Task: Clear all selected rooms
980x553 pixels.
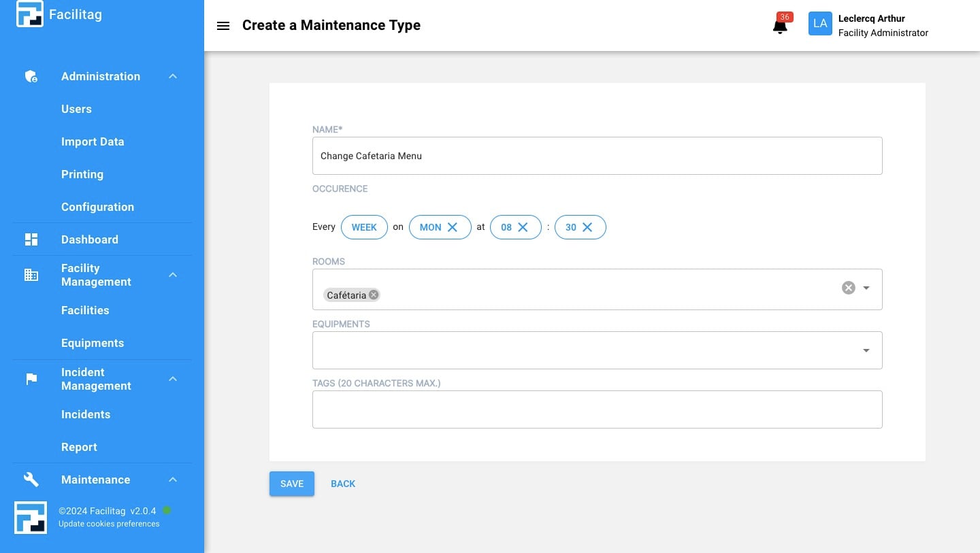Action: click(x=848, y=288)
